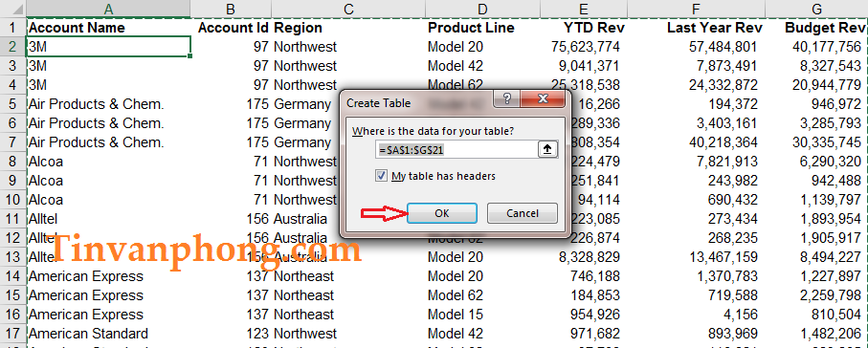Image resolution: width=868 pixels, height=348 pixels.
Task: Open the Create Table help button
Action: click(507, 99)
